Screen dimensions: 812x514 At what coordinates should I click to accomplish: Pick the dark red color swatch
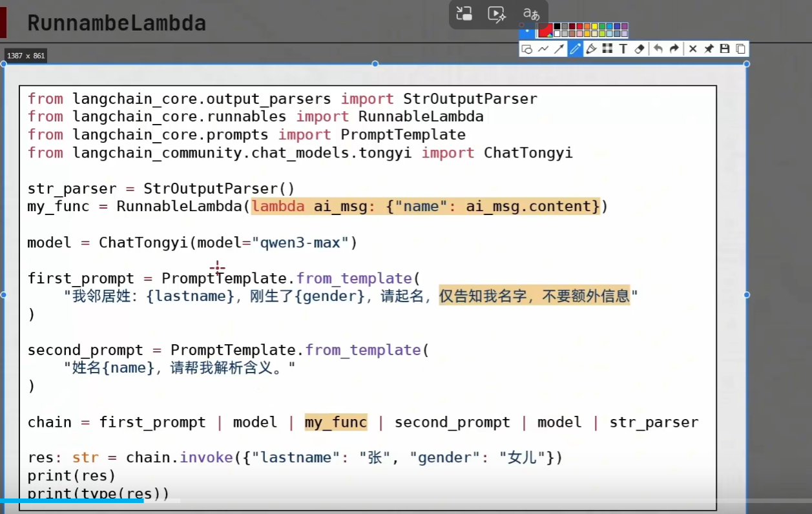pos(572,26)
